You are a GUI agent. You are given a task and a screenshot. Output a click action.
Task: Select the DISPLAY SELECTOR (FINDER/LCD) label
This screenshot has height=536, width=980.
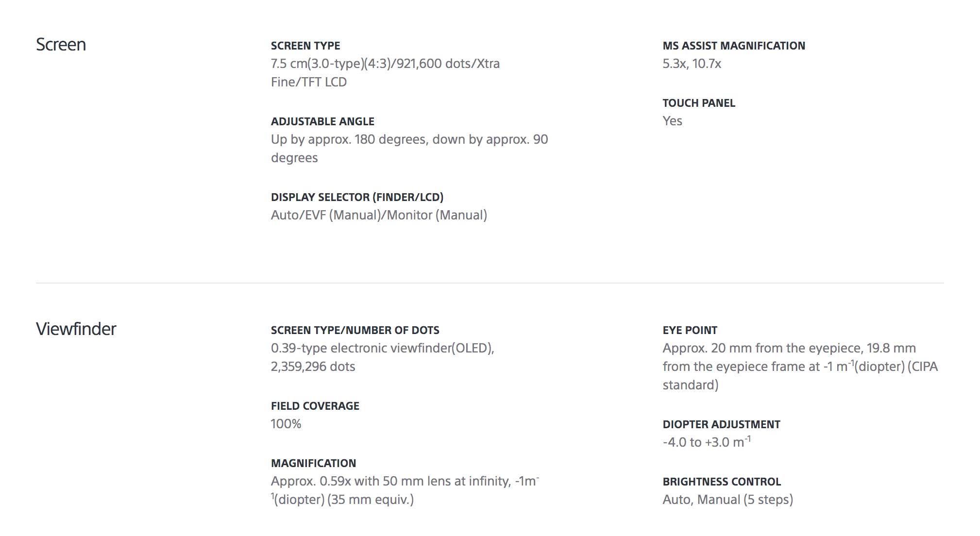point(357,197)
